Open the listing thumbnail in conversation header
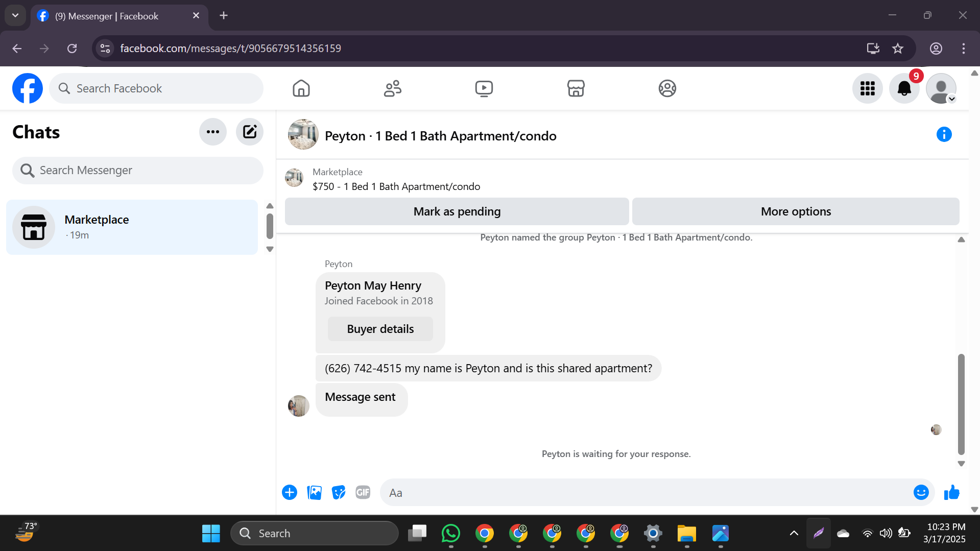The width and height of the screenshot is (980, 551). pyautogui.click(x=303, y=134)
